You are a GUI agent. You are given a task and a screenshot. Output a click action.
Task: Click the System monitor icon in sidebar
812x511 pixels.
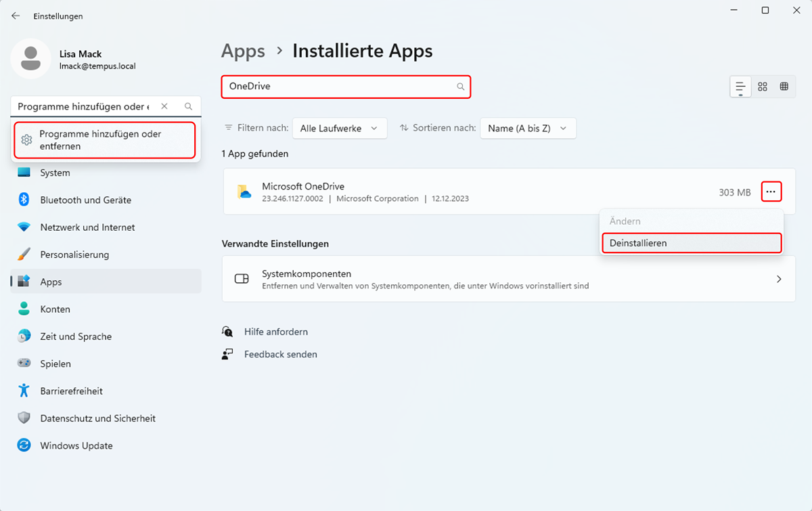coord(24,173)
